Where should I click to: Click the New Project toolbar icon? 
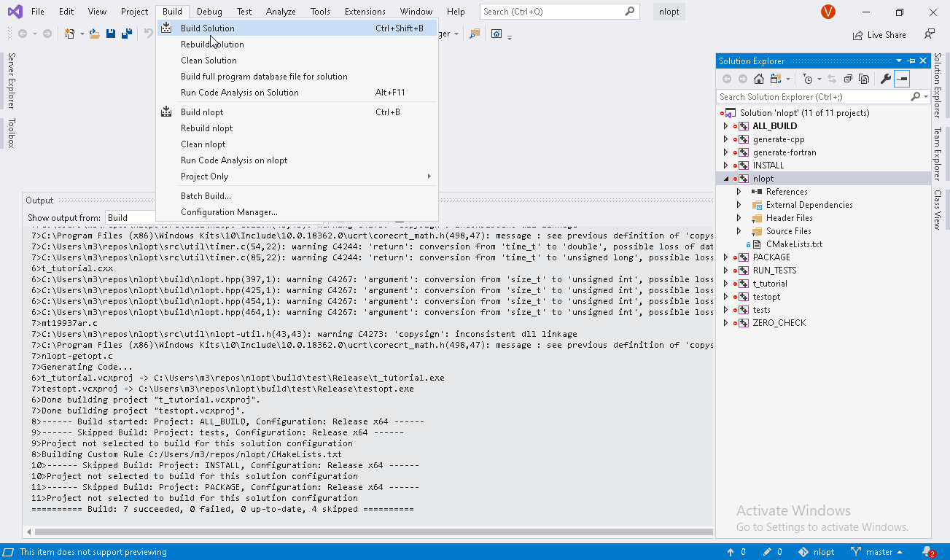pos(70,34)
